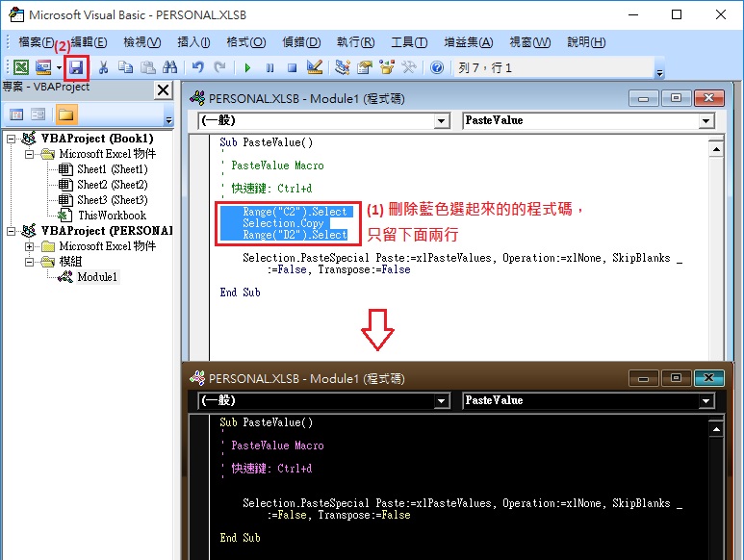Click the Selection.Copy code line

click(x=283, y=223)
